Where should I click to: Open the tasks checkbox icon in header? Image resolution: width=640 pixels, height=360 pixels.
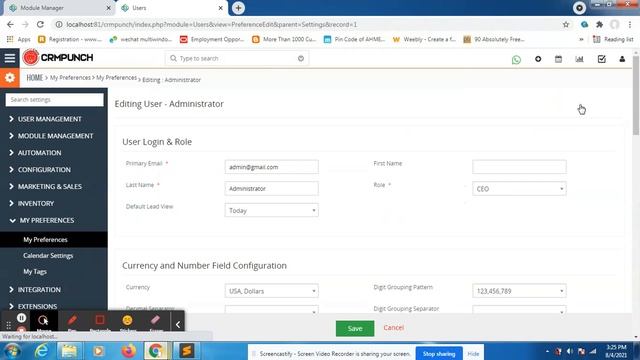point(601,59)
